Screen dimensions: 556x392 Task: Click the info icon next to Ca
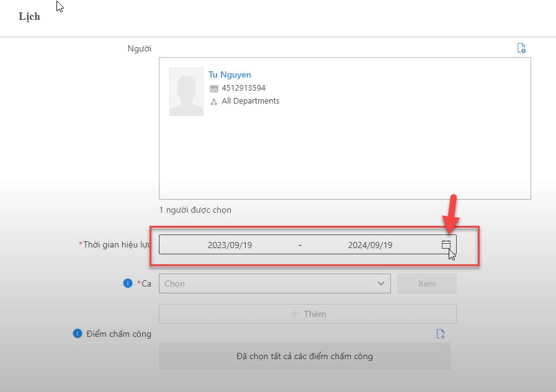(128, 283)
